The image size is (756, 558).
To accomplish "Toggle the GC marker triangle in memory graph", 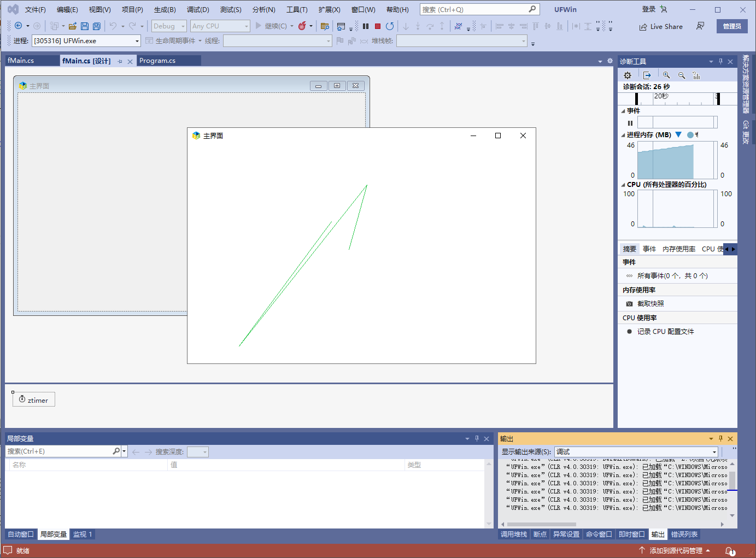I will click(678, 134).
